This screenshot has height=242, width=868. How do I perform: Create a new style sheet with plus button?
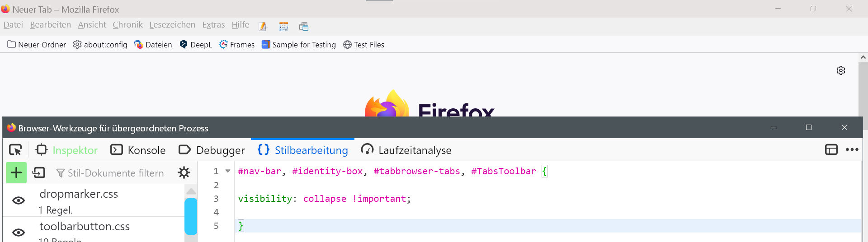pos(16,172)
